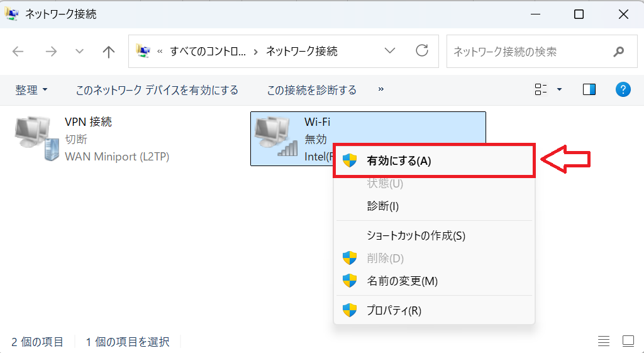Expand the address bar history chevron
Image resolution: width=644 pixels, height=353 pixels.
tap(390, 51)
